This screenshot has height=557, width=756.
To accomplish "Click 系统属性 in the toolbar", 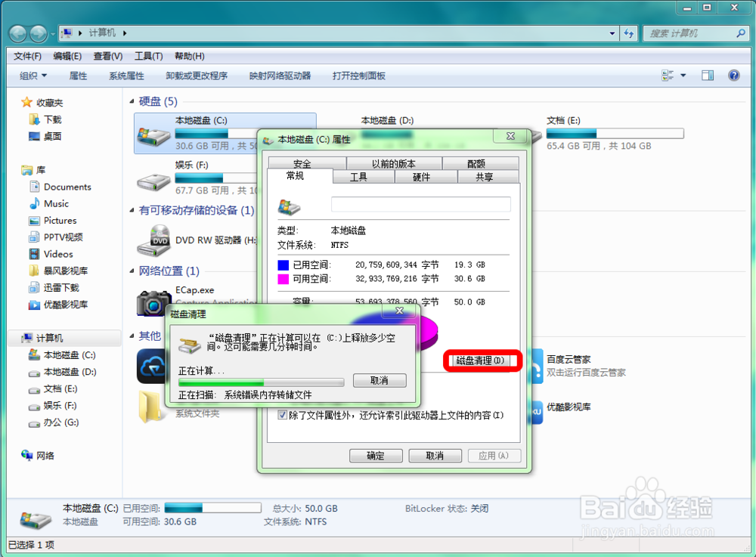I will (x=126, y=76).
